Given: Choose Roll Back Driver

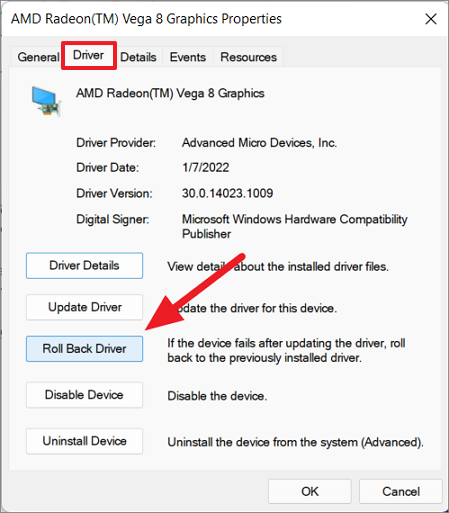Looking at the screenshot, I should (84, 349).
